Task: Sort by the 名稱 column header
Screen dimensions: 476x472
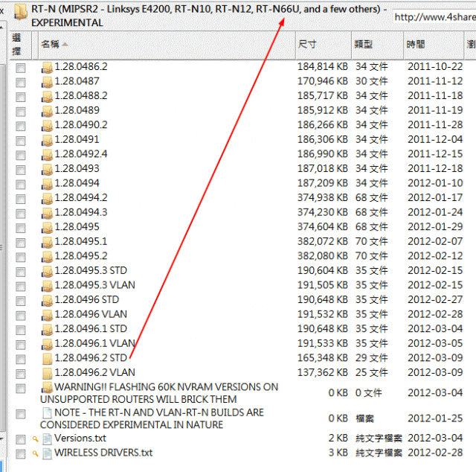Action: tap(167, 45)
